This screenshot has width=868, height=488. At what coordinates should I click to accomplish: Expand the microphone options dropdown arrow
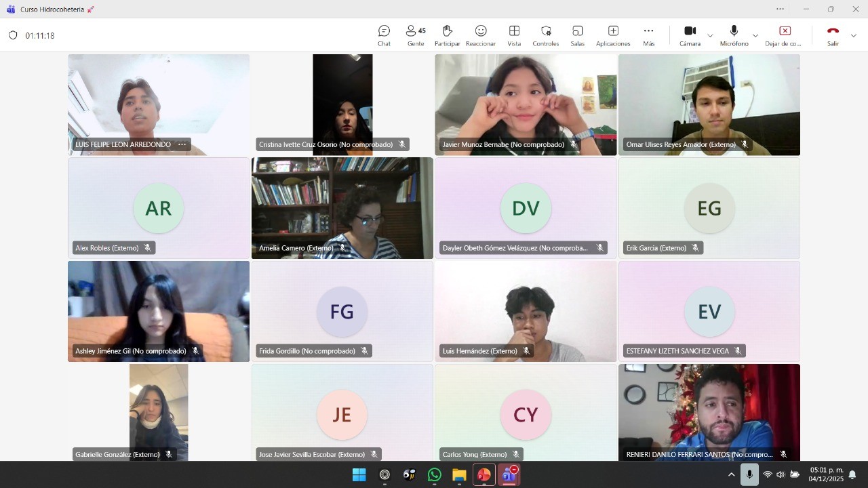coord(755,35)
